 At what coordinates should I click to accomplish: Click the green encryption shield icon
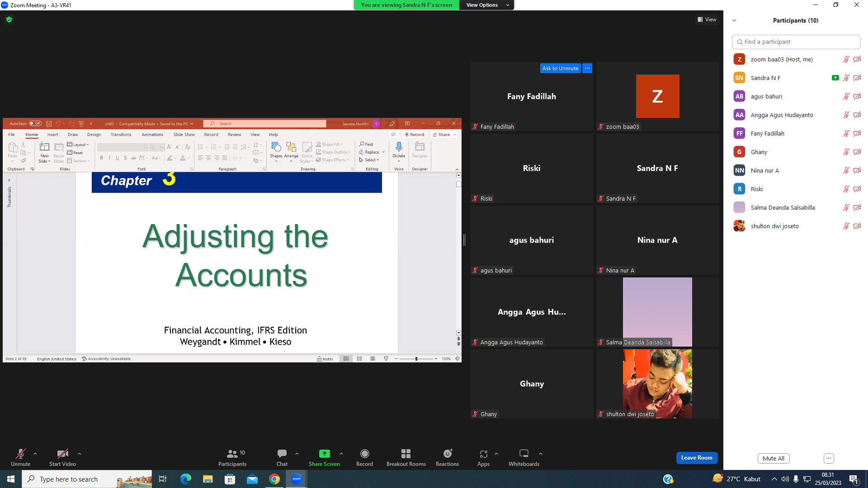pos(9,20)
